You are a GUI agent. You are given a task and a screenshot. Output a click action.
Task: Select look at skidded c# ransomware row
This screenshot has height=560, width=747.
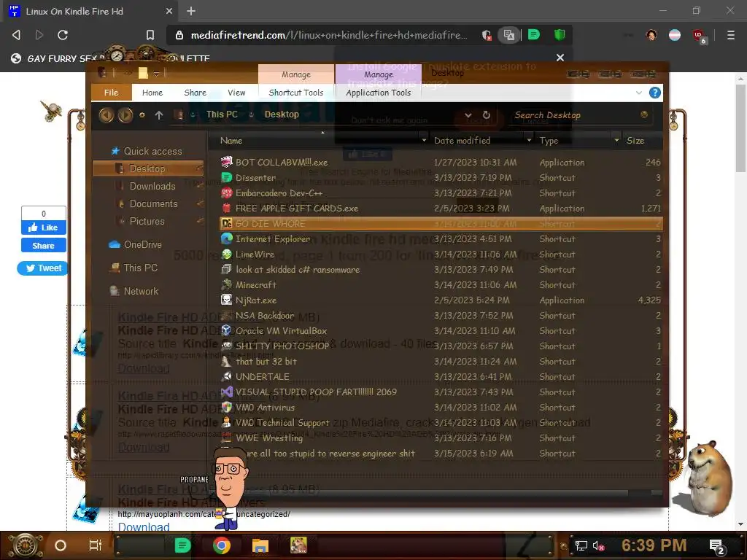pos(441,270)
